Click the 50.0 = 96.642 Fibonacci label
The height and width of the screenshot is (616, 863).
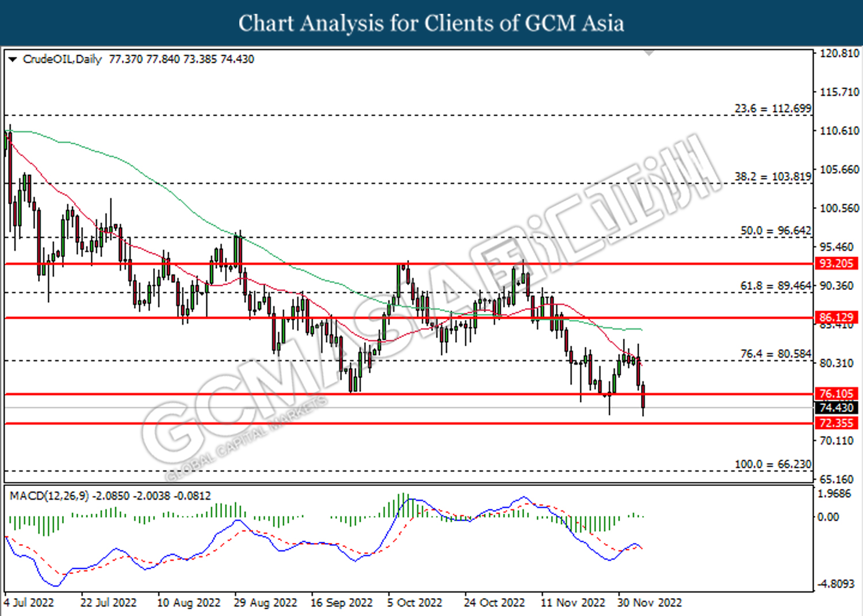(x=776, y=231)
